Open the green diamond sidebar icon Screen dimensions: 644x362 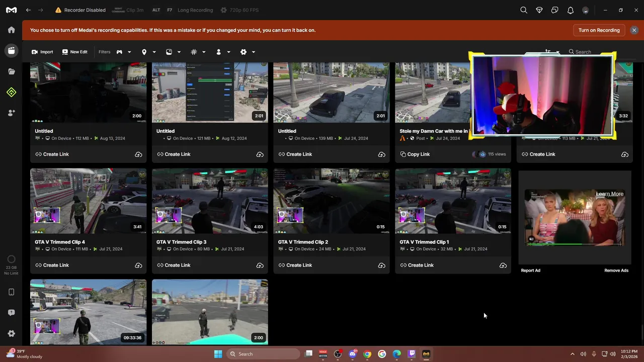(11, 92)
